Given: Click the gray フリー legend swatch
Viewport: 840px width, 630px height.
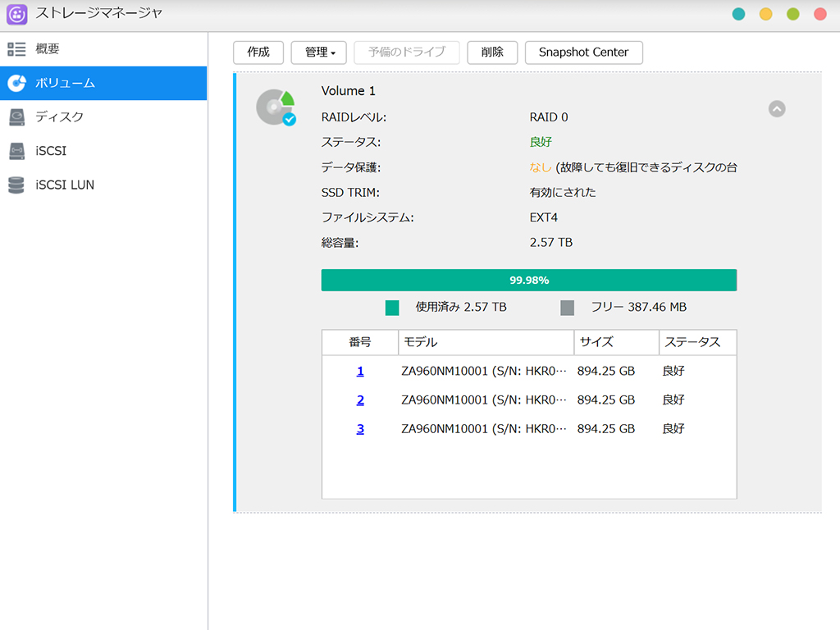Looking at the screenshot, I should (x=568, y=308).
